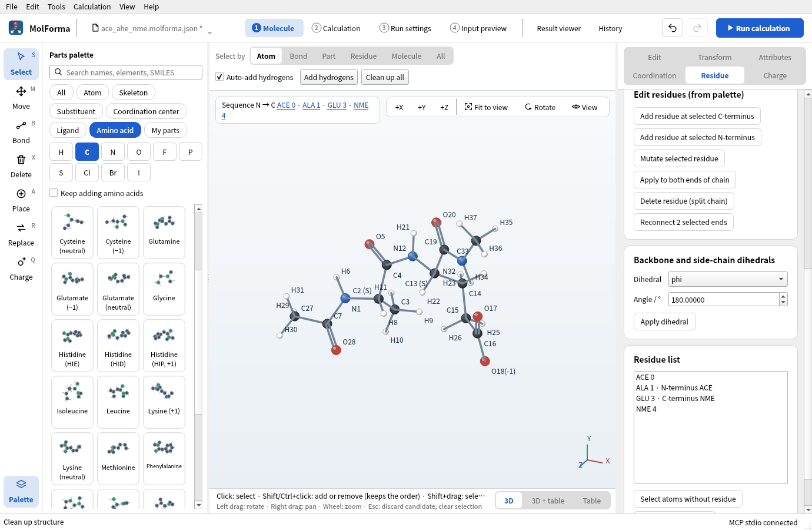Open the View eye menu
The height and width of the screenshot is (530, 812).
[x=584, y=107]
